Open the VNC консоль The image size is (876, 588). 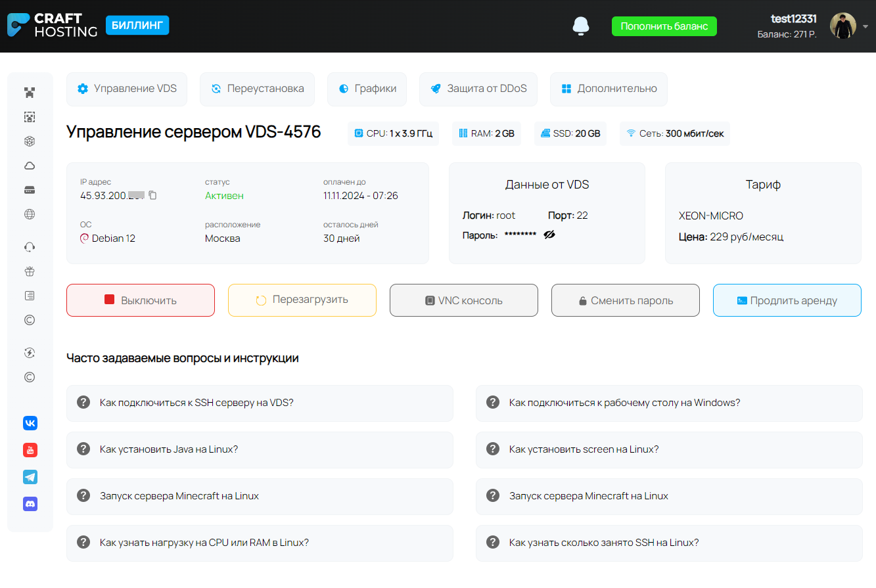(464, 300)
